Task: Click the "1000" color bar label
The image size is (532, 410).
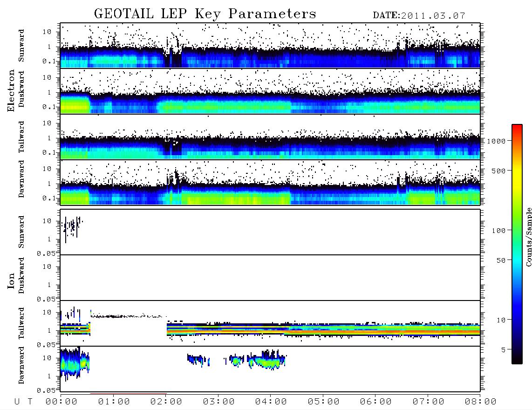Action: point(496,141)
